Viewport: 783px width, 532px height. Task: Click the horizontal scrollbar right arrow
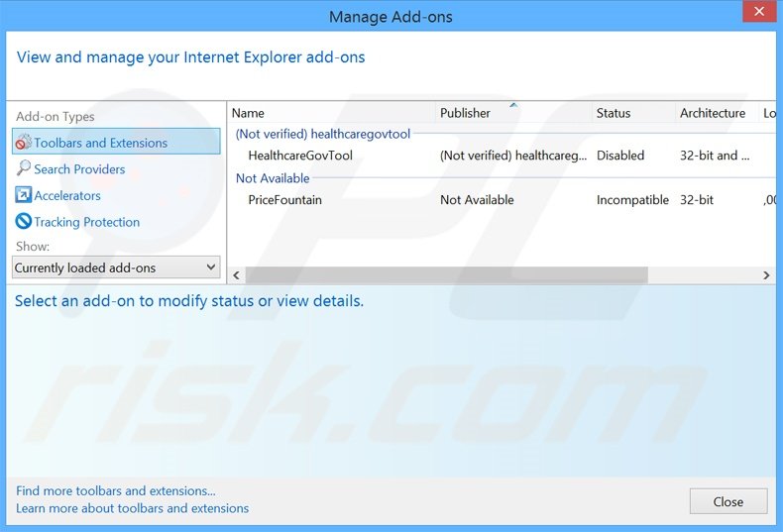pyautogui.click(x=766, y=275)
